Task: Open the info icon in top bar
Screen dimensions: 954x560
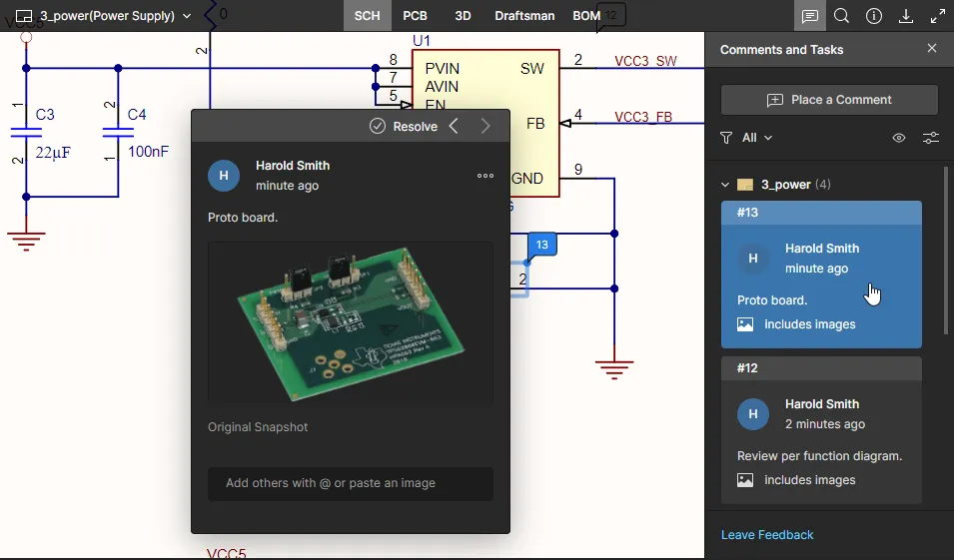Action: [873, 16]
